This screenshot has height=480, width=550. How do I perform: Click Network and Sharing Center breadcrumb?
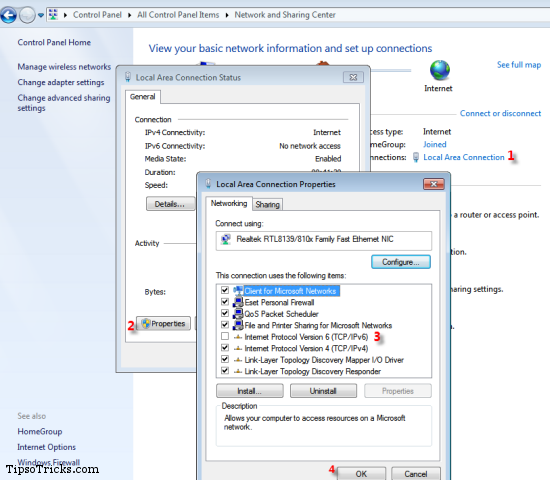click(285, 15)
